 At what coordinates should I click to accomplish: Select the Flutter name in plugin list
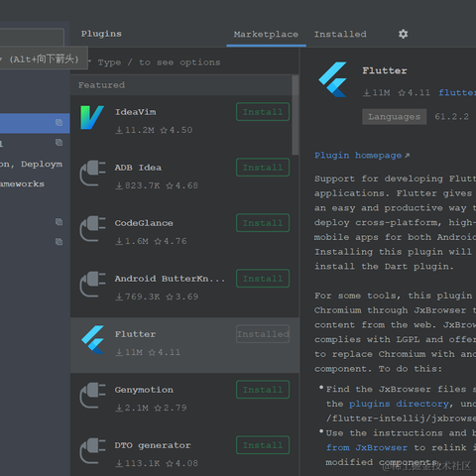135,334
